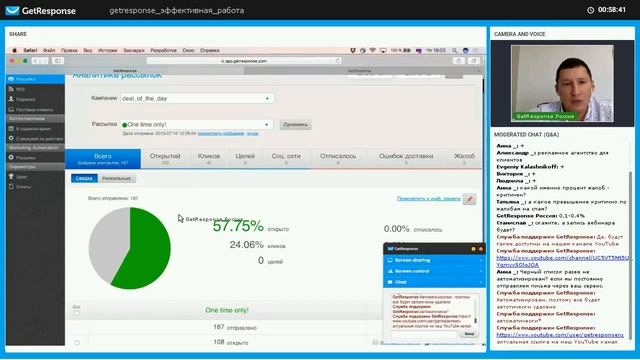
Task: Click the Уникальные toggle button
Action: click(117, 178)
